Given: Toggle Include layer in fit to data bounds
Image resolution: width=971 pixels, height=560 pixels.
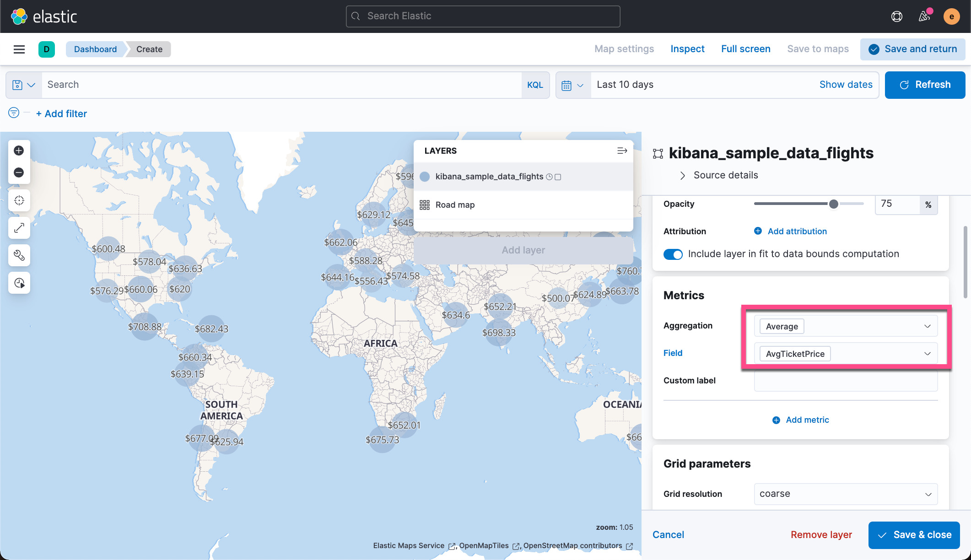Looking at the screenshot, I should point(673,254).
